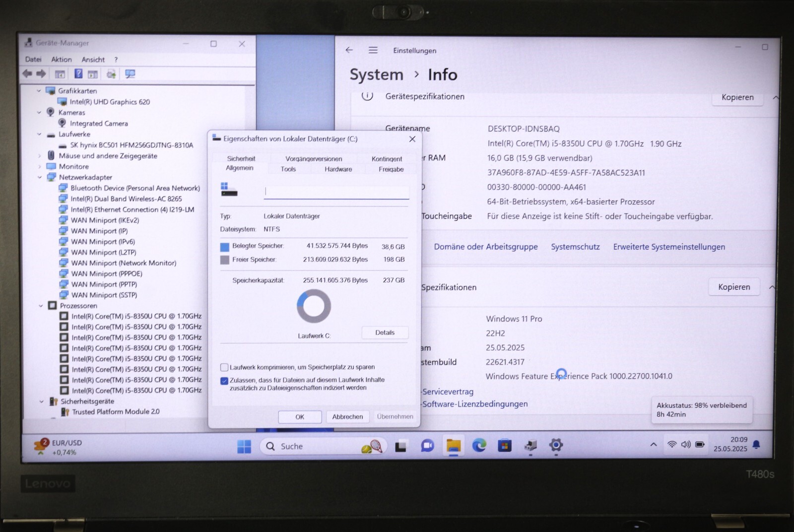The height and width of the screenshot is (532, 794).
Task: Expand Mäuse und andere Zeigegeräte
Action: pos(40,156)
